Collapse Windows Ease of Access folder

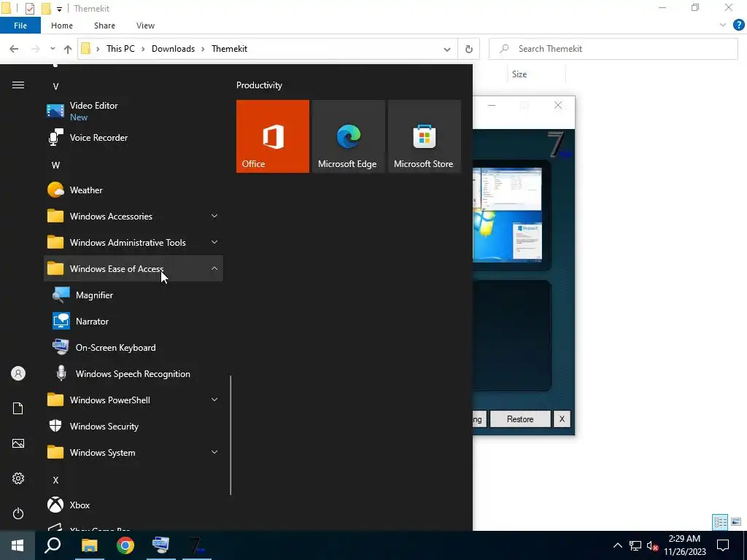tap(133, 268)
